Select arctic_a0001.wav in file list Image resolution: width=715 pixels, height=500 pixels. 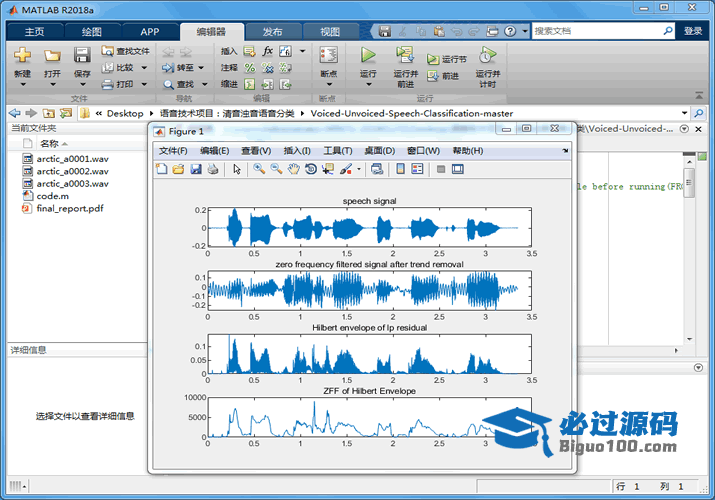73,159
